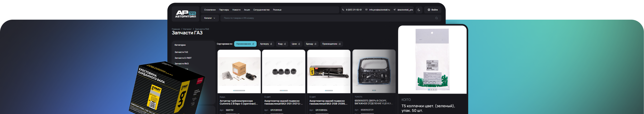The height and width of the screenshot is (114, 644).
Task: Click the search magnifier icon
Action: [x=436, y=18]
